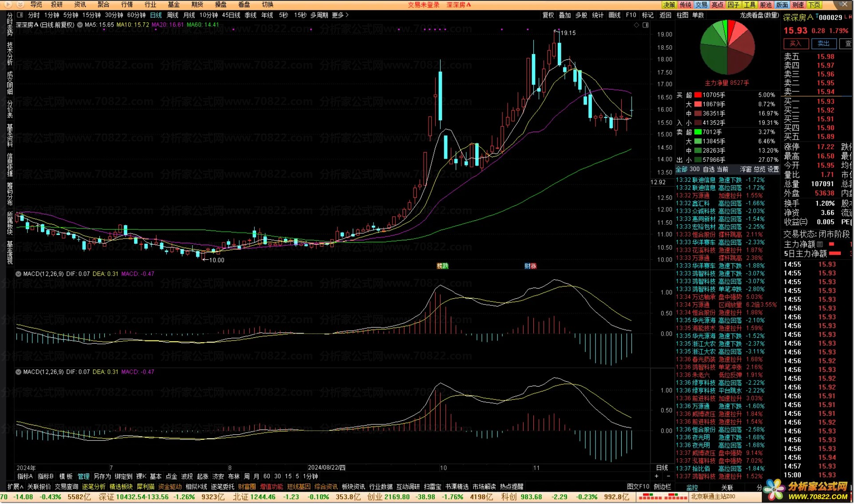Viewport: 855px width, 504px height.
Task: Expand 更多 period options
Action: 340,15
